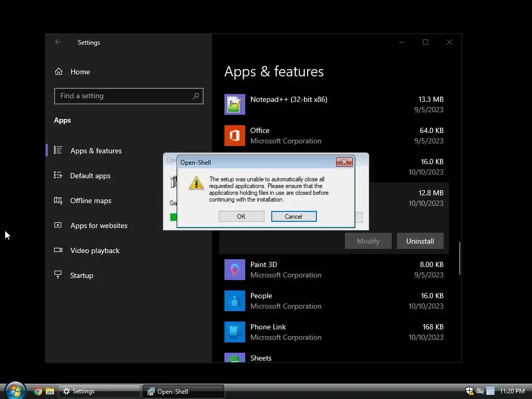The image size is (532, 399).
Task: Click the Settings back arrow
Action: (58, 42)
